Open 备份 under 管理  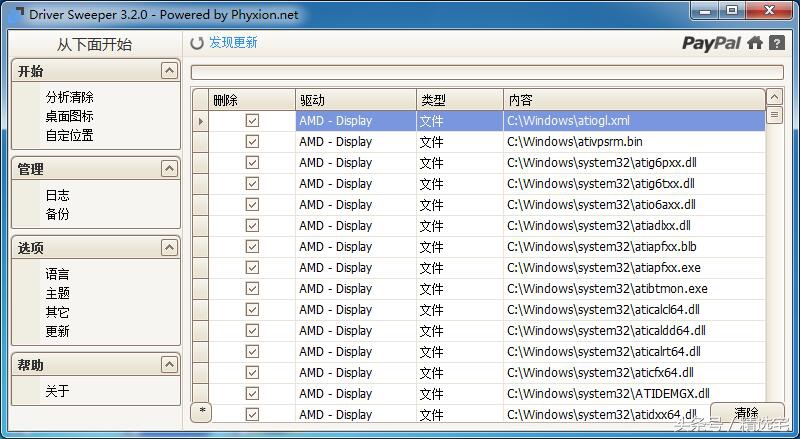click(57, 214)
